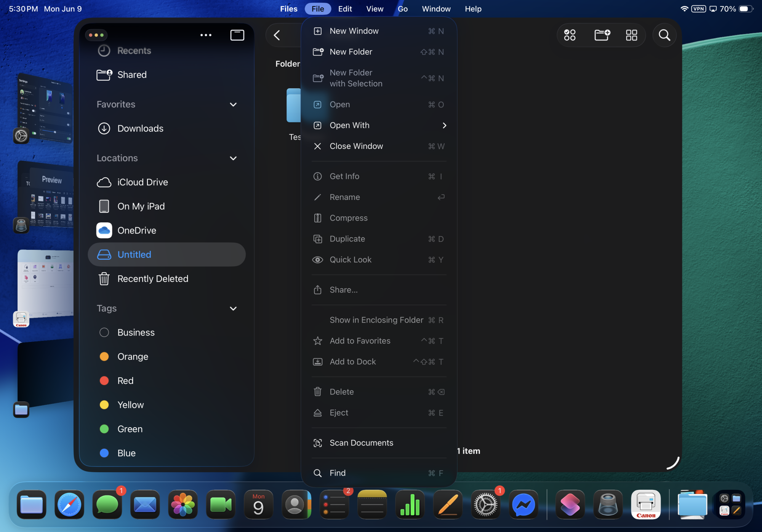This screenshot has width=762, height=532.
Task: Switch view using the grid icon
Action: tap(631, 35)
